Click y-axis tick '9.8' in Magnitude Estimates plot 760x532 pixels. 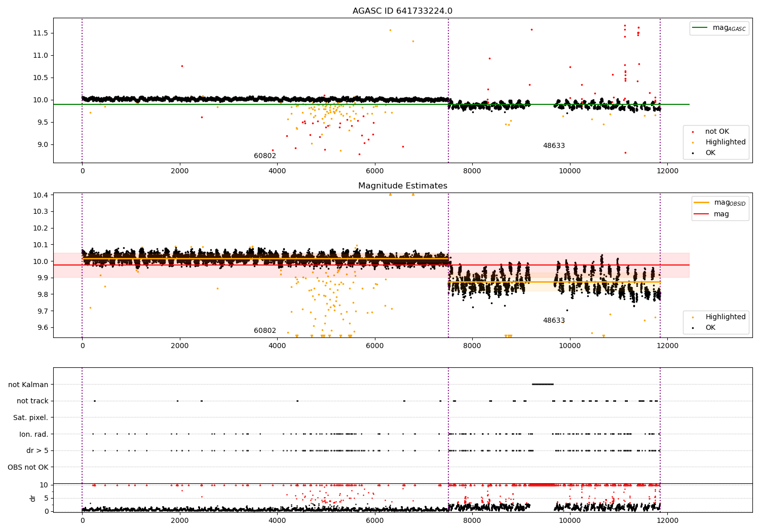point(42,294)
